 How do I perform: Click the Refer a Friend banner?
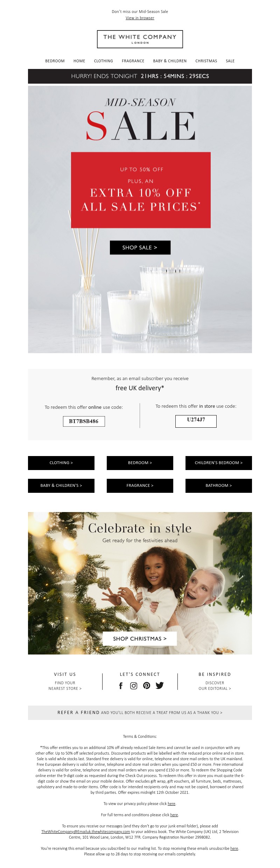(x=140, y=713)
